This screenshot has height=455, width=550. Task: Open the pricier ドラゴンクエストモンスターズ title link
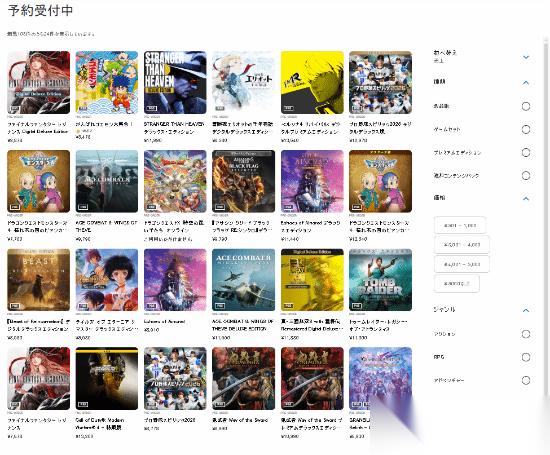(379, 227)
